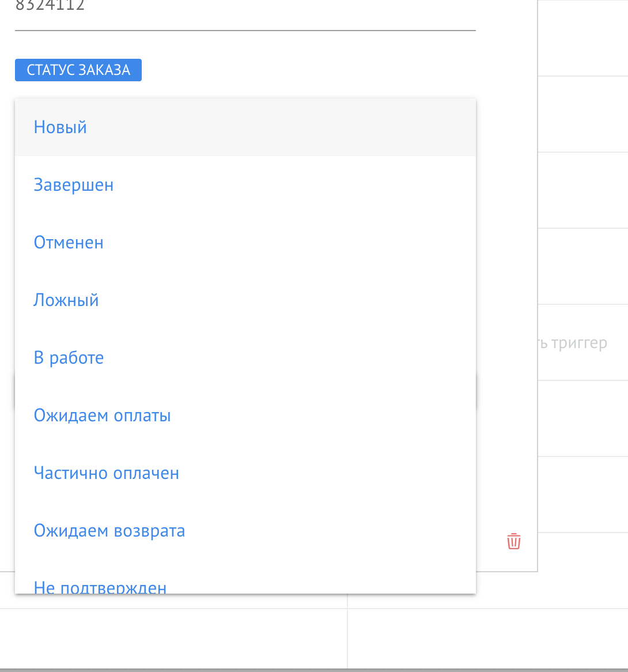Pick the Ложный status option
Screen dimensions: 628x672
click(66, 300)
